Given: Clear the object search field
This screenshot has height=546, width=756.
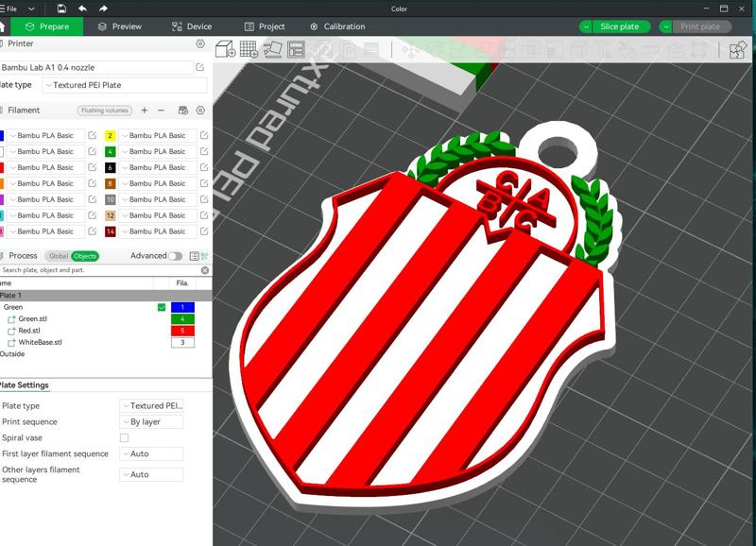Looking at the screenshot, I should point(205,270).
